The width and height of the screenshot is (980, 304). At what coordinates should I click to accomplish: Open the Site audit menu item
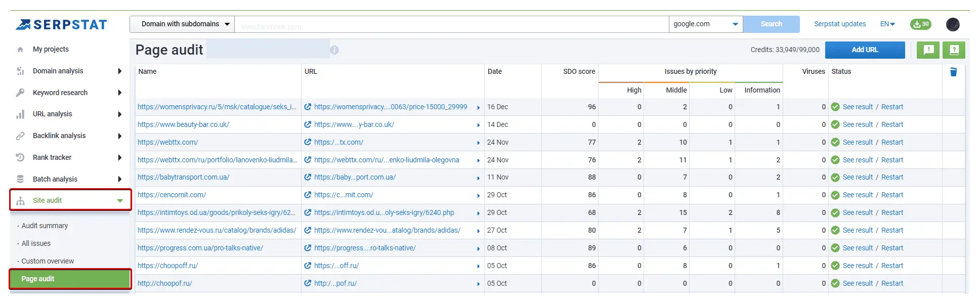[x=70, y=200]
